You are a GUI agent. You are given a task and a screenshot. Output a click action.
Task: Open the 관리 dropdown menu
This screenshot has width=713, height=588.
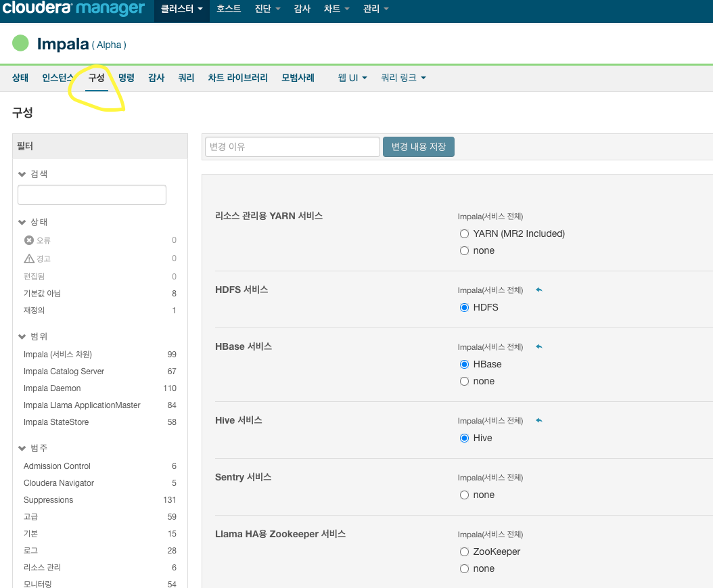click(375, 9)
